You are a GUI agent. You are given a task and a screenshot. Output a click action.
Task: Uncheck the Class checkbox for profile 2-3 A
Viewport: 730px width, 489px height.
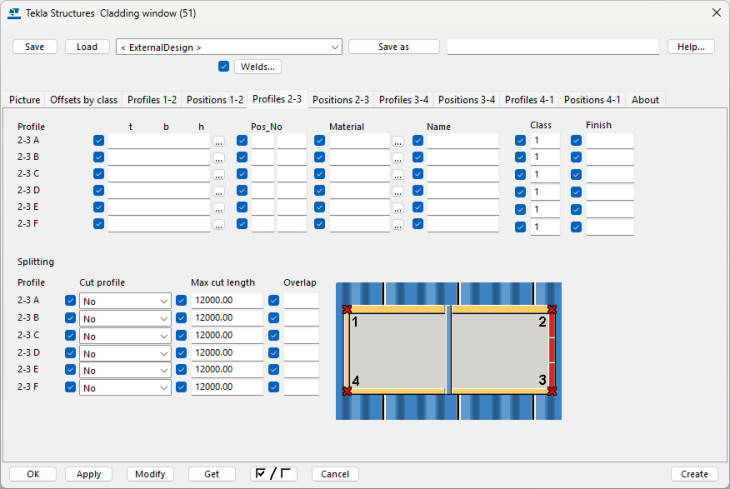[520, 141]
